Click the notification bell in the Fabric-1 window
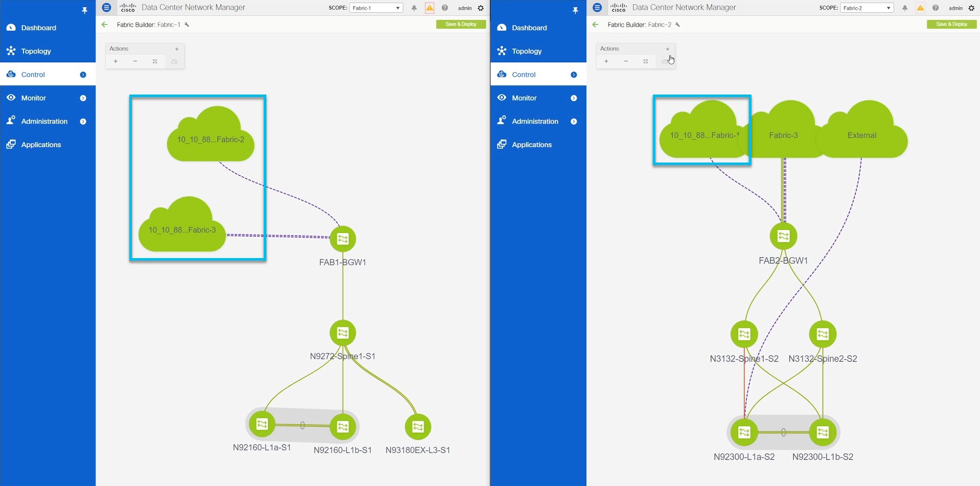 (414, 8)
